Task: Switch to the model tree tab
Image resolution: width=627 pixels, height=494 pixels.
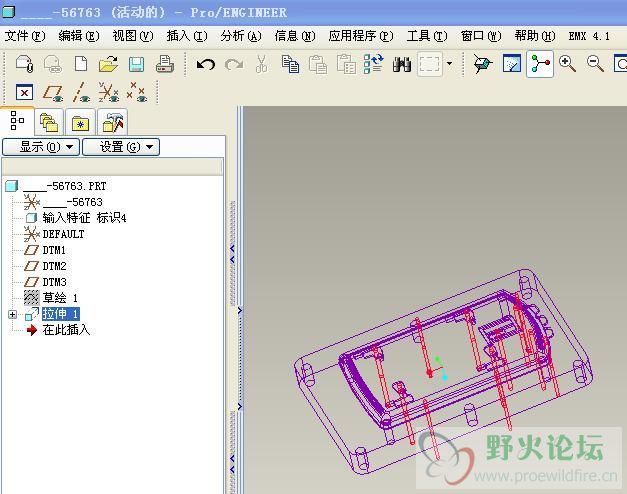Action: click(x=17, y=121)
